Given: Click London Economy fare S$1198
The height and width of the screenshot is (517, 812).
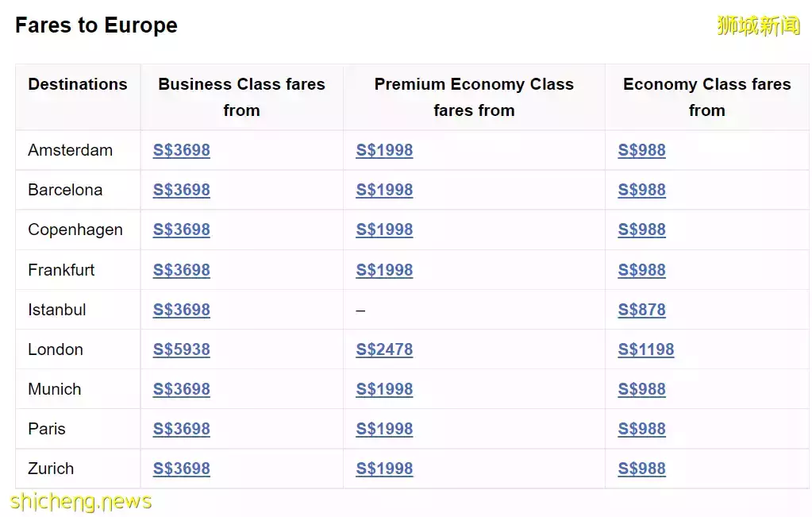Looking at the screenshot, I should pyautogui.click(x=646, y=349).
